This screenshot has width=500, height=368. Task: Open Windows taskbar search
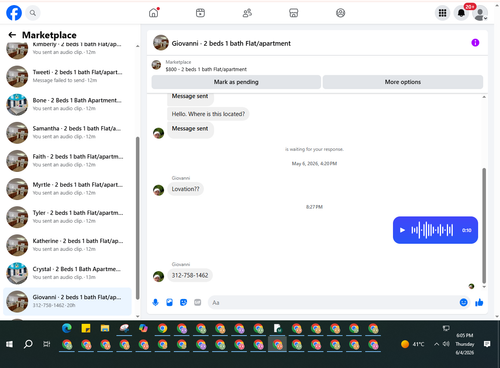(28, 344)
